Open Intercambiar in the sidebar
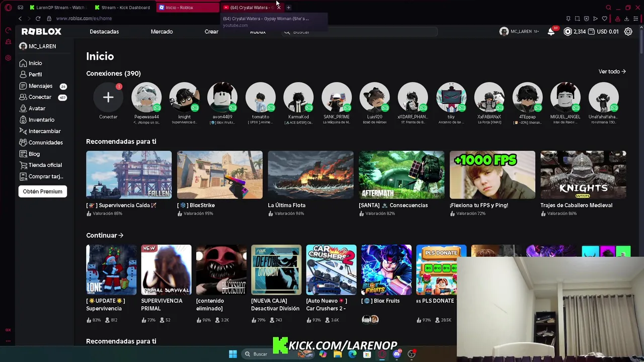 click(40, 131)
